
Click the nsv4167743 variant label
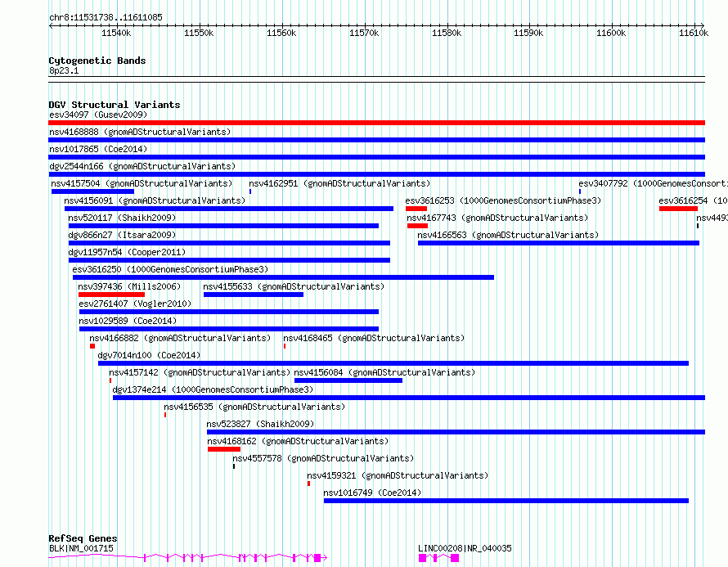(497, 218)
